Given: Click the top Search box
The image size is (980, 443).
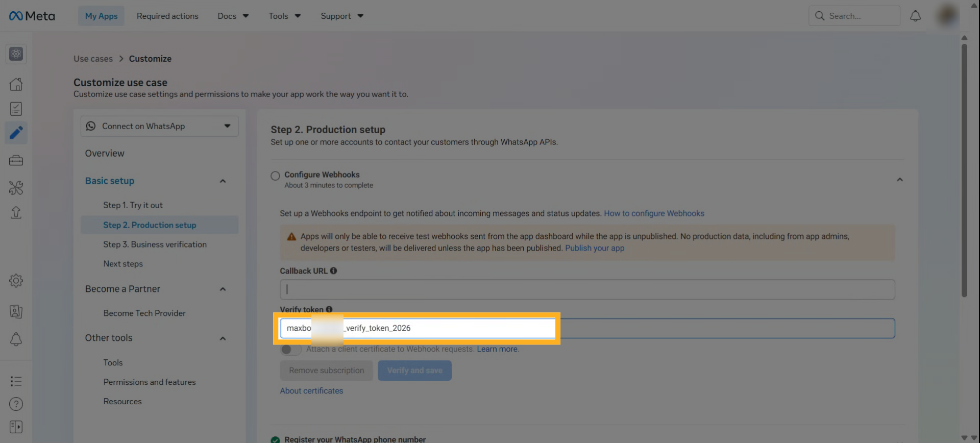Looking at the screenshot, I should (854, 16).
